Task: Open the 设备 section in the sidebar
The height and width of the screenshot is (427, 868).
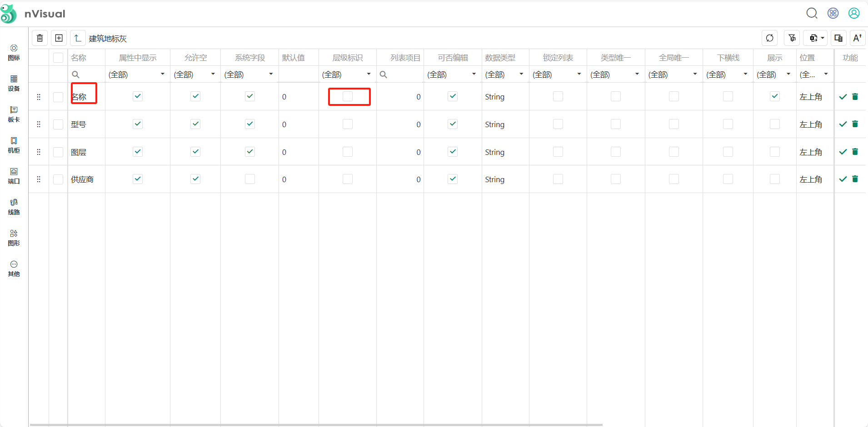Action: pos(14,84)
